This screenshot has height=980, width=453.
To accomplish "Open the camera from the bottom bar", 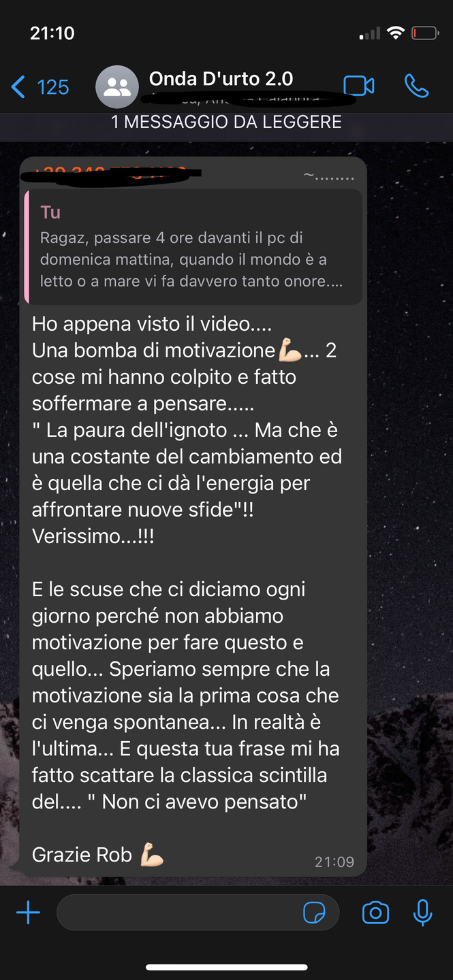I will [x=375, y=912].
